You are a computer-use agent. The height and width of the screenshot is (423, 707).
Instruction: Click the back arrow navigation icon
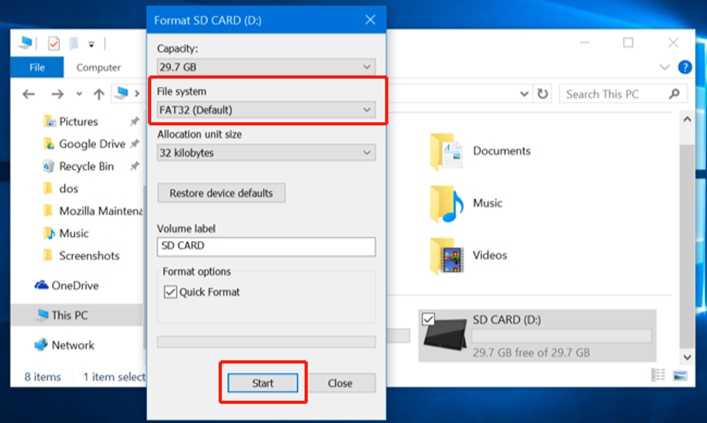coord(29,94)
